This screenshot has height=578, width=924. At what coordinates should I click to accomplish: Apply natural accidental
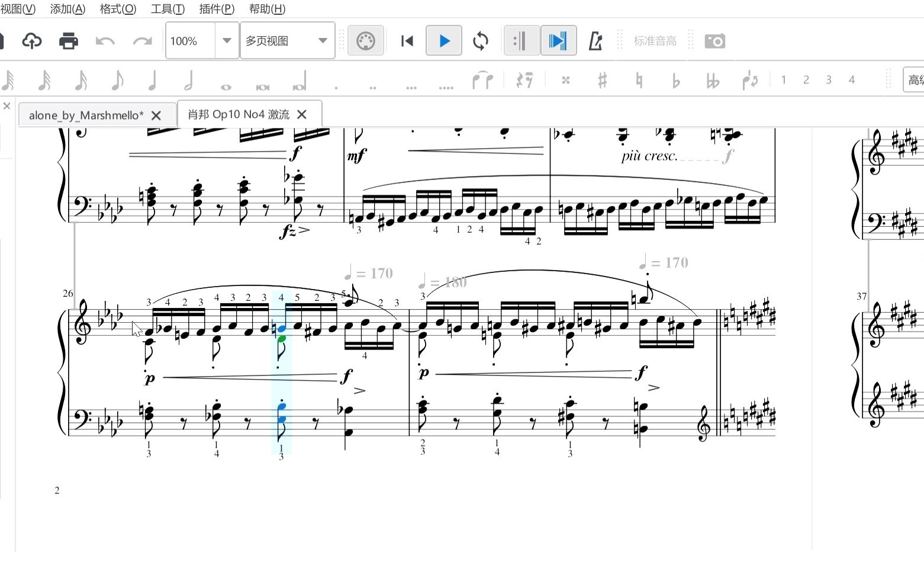(639, 80)
